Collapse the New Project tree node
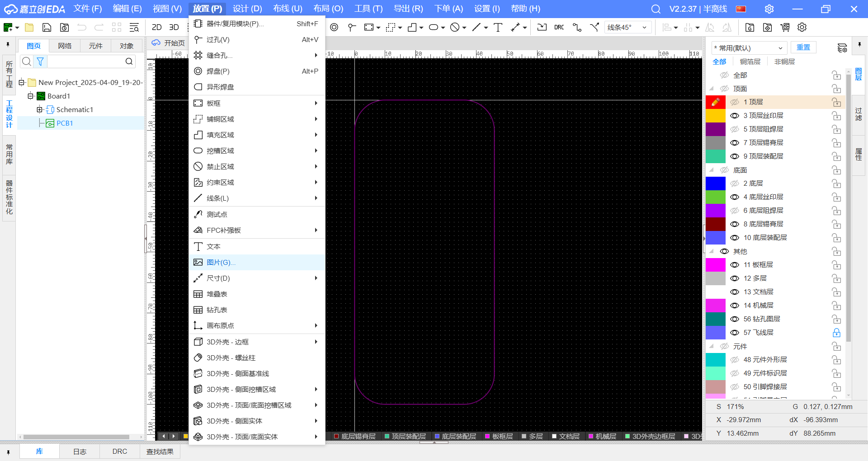868x461 pixels. (21, 82)
